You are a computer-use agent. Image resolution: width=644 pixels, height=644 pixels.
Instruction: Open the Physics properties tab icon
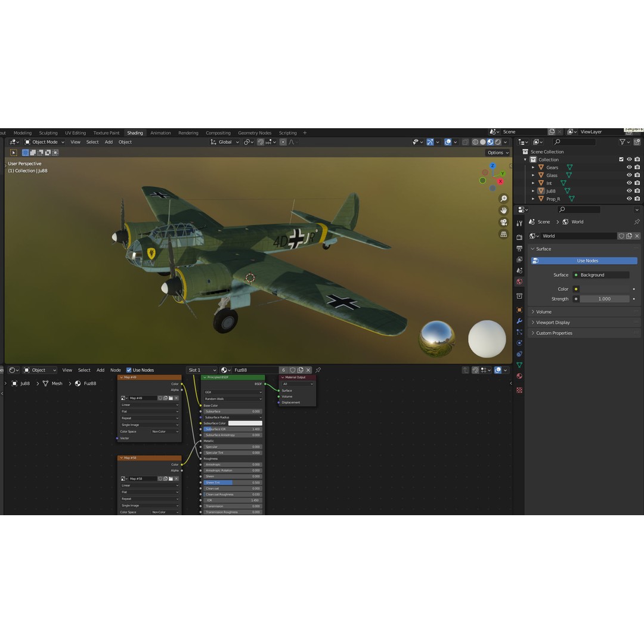[x=519, y=343]
